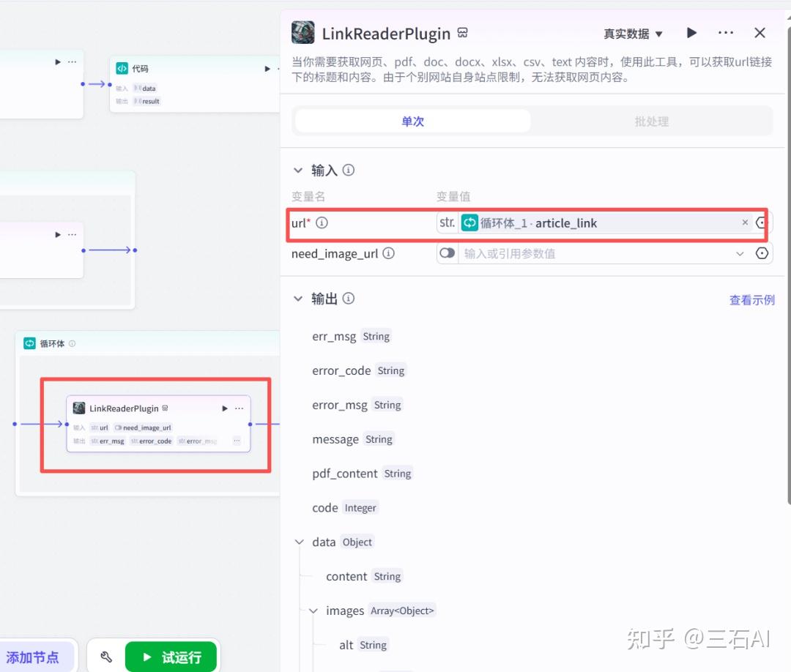This screenshot has width=791, height=672.
Task: Click the wrench icon beside 试运行
Action: coord(106,657)
